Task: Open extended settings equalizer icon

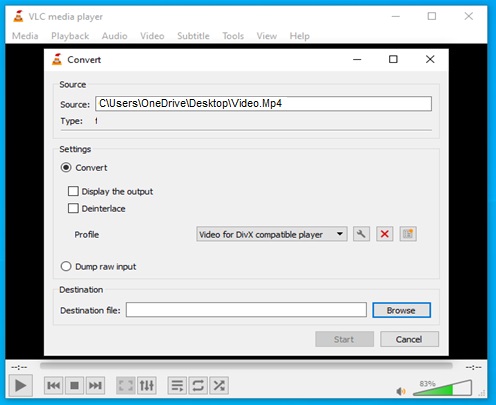Action: tap(147, 386)
